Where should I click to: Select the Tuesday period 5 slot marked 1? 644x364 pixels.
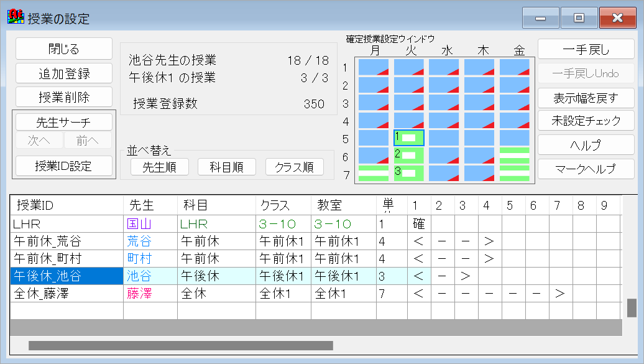coord(409,136)
